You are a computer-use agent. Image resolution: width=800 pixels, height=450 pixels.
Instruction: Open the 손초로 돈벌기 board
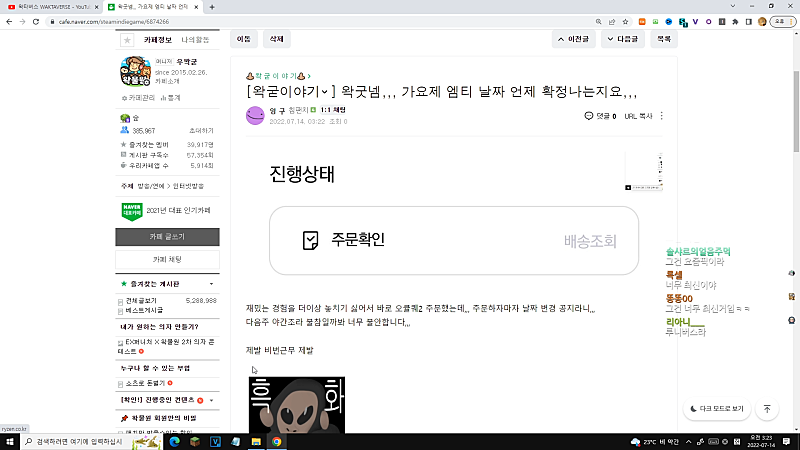pos(145,383)
